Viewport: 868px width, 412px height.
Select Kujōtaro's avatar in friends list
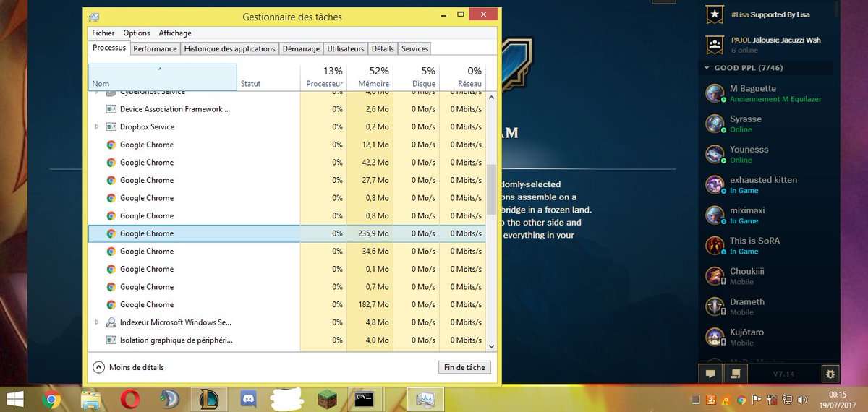715,336
